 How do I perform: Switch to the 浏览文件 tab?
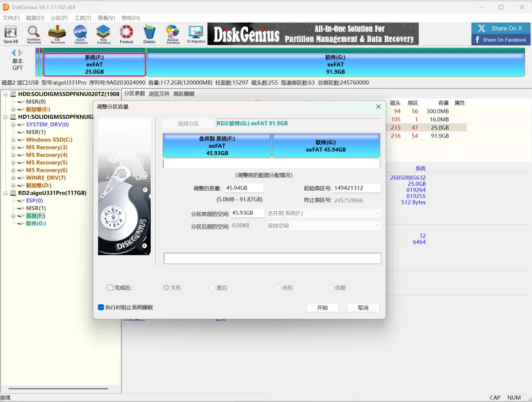[159, 94]
